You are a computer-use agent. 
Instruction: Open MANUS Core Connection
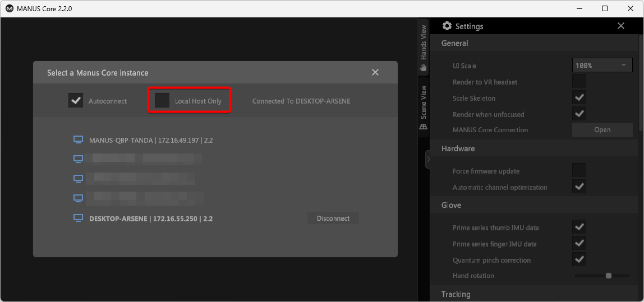click(602, 130)
